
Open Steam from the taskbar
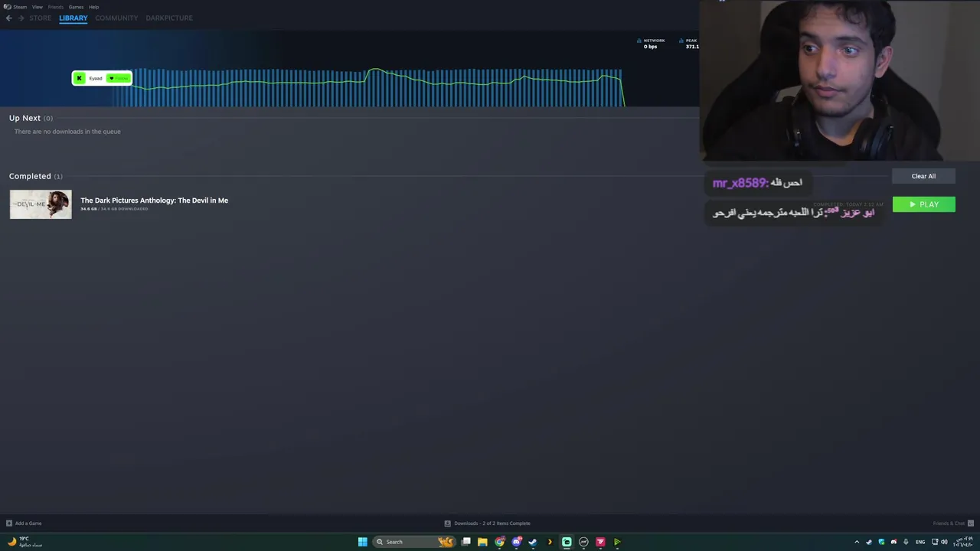click(x=533, y=542)
